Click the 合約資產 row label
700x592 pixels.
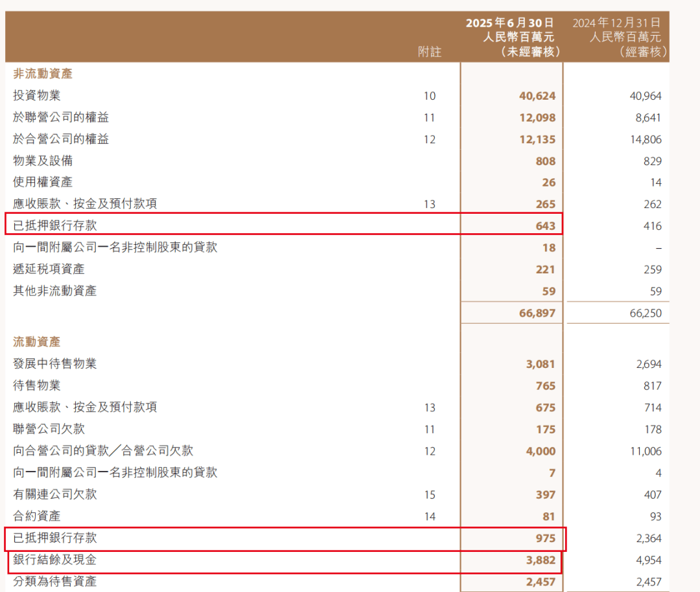coord(37,516)
